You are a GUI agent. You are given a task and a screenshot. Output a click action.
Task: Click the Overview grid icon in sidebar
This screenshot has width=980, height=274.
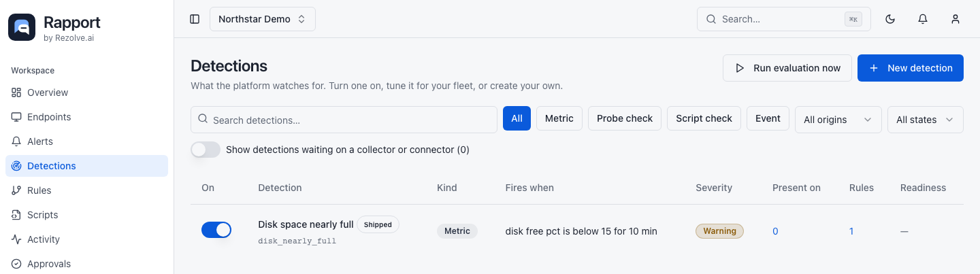pos(16,92)
